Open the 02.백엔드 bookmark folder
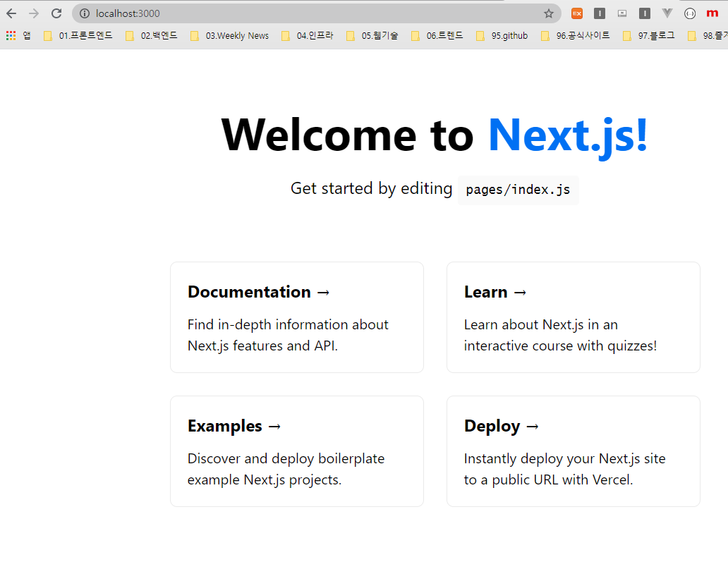This screenshot has height=562, width=728. pyautogui.click(x=152, y=36)
